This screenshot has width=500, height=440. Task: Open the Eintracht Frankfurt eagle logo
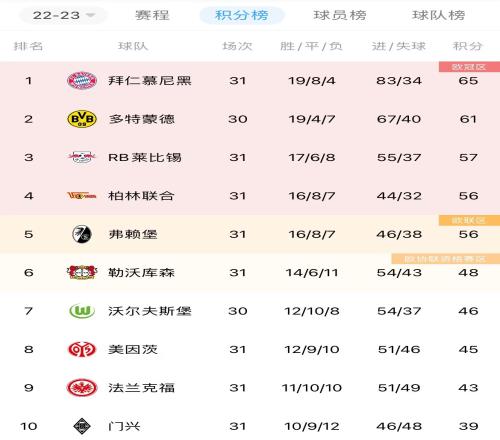[x=82, y=388]
